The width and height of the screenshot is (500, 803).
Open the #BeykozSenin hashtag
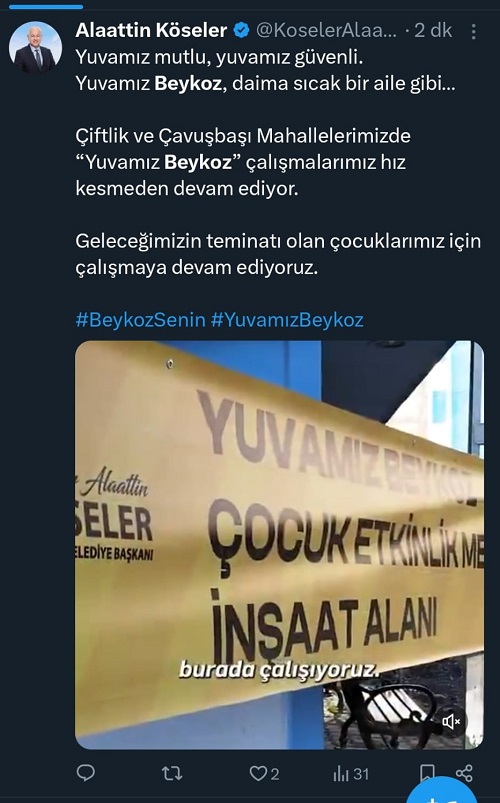point(140,320)
